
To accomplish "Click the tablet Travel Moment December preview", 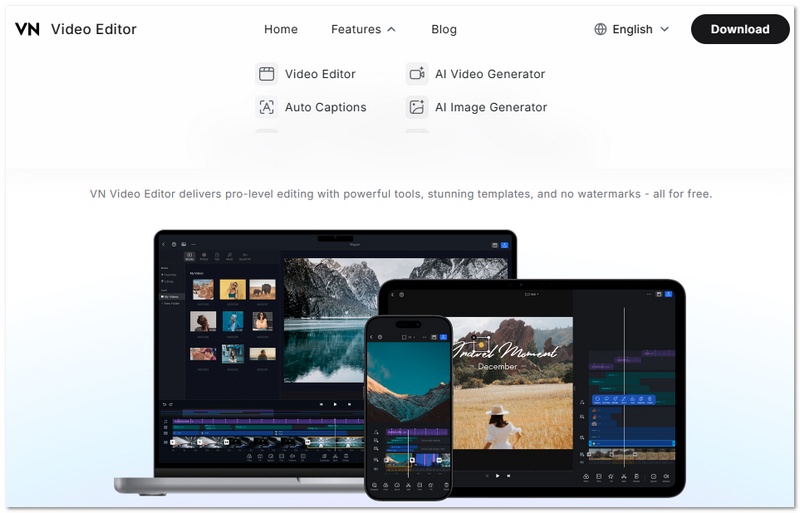I will click(x=513, y=383).
